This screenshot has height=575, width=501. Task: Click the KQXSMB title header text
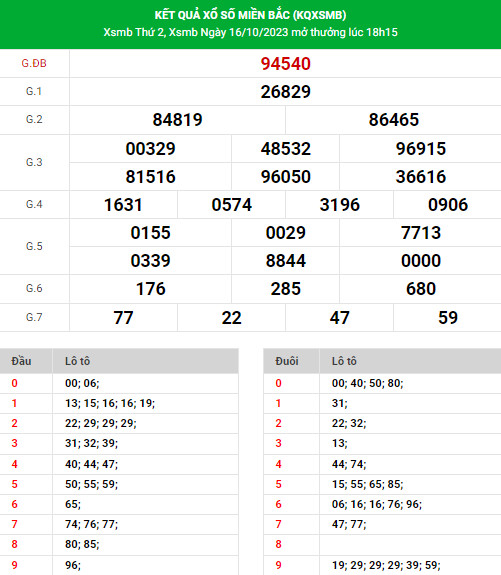click(250, 15)
